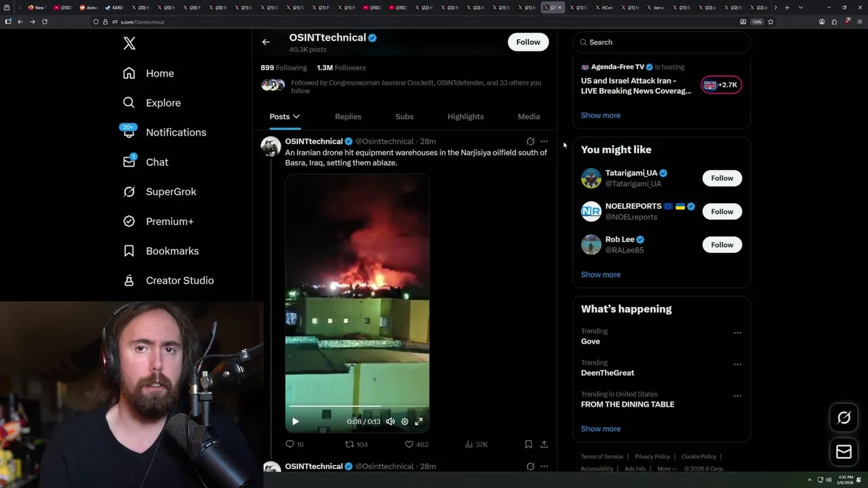Image resolution: width=868 pixels, height=488 pixels.
Task: Switch to the Replies tab
Action: [348, 117]
